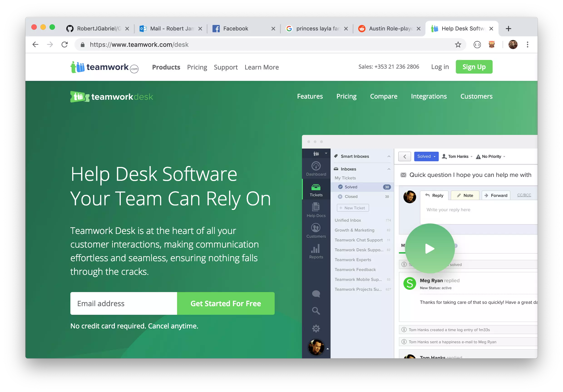Open the Learn More menu item
563x392 pixels.
pos(262,67)
